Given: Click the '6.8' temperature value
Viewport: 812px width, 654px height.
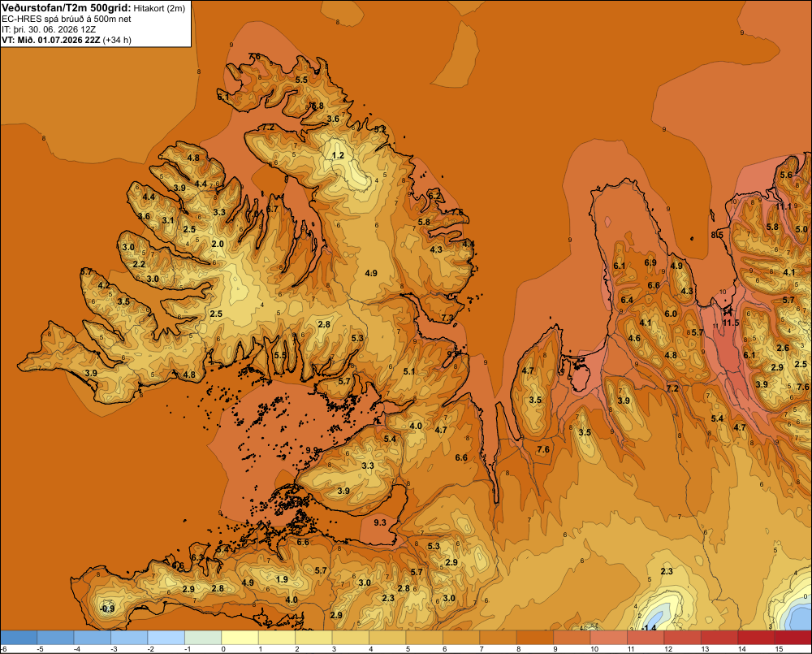Looking at the screenshot, I should click(317, 106).
